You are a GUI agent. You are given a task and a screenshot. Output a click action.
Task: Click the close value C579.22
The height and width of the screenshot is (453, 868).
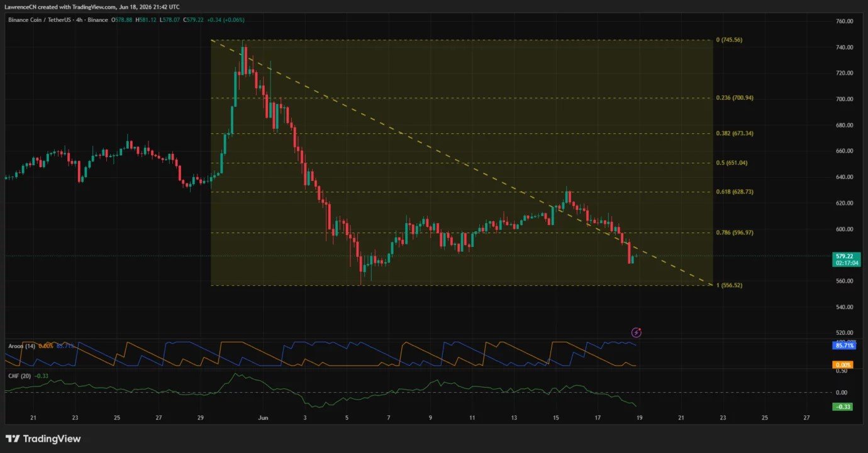(x=194, y=20)
